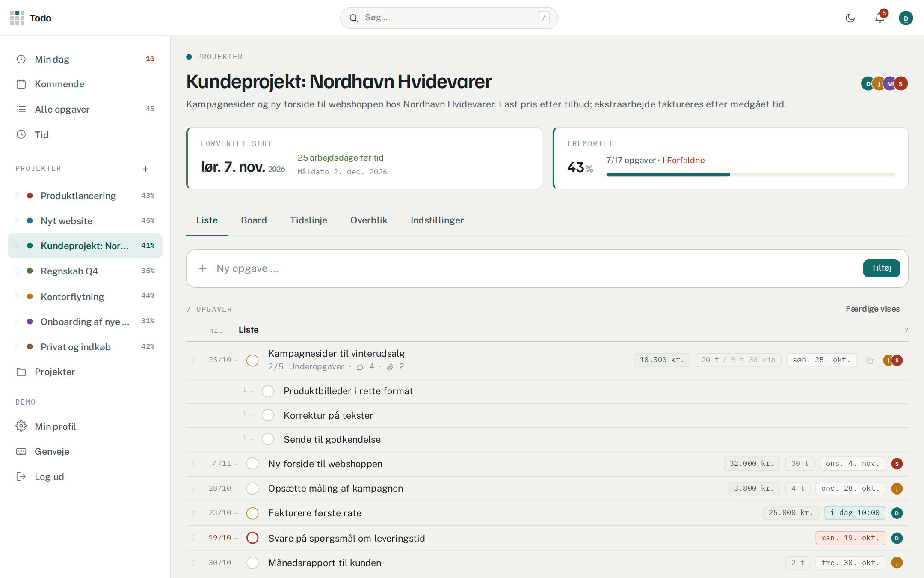This screenshot has width=924, height=578.
Task: Open due date søn. 25. okt. picker
Action: [x=821, y=360]
